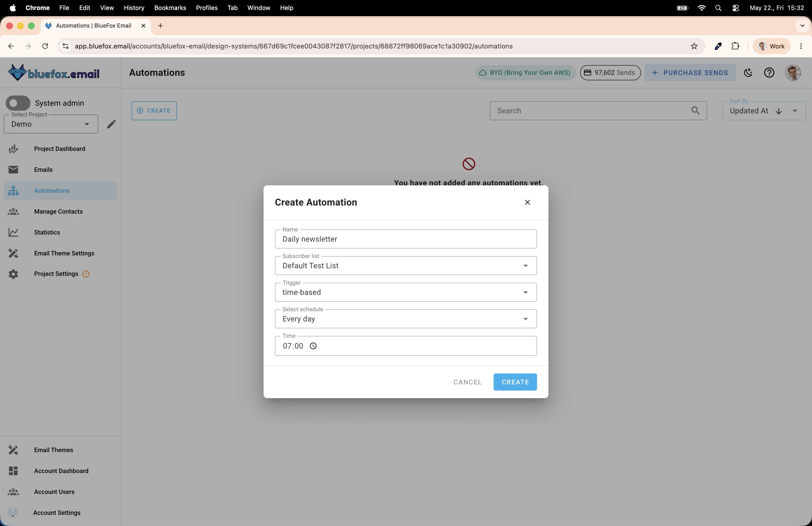Open the Sort By dropdown
812x526 pixels.
coord(764,111)
